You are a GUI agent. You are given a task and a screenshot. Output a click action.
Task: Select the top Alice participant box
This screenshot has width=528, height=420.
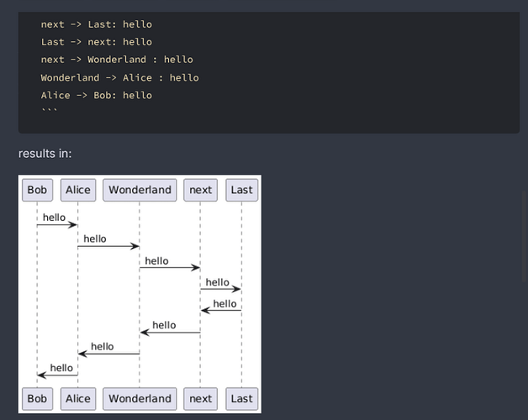pos(77,190)
